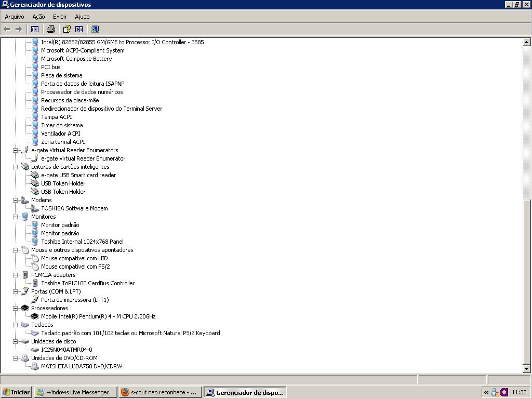Click the Print icon in the toolbar
The width and height of the screenshot is (532, 399).
[51, 29]
